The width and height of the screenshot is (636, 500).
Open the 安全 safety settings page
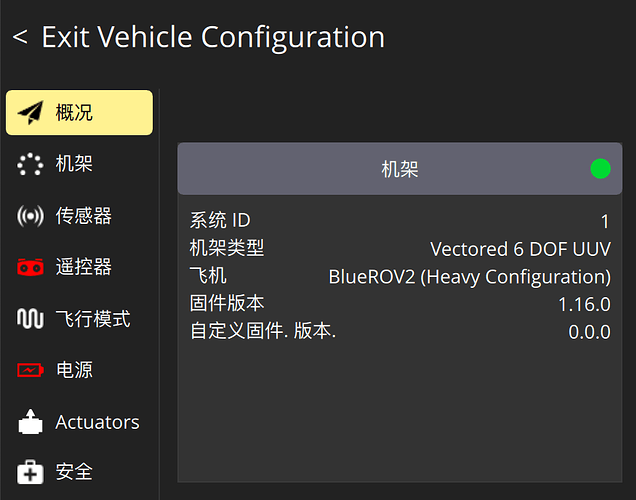[75, 472]
